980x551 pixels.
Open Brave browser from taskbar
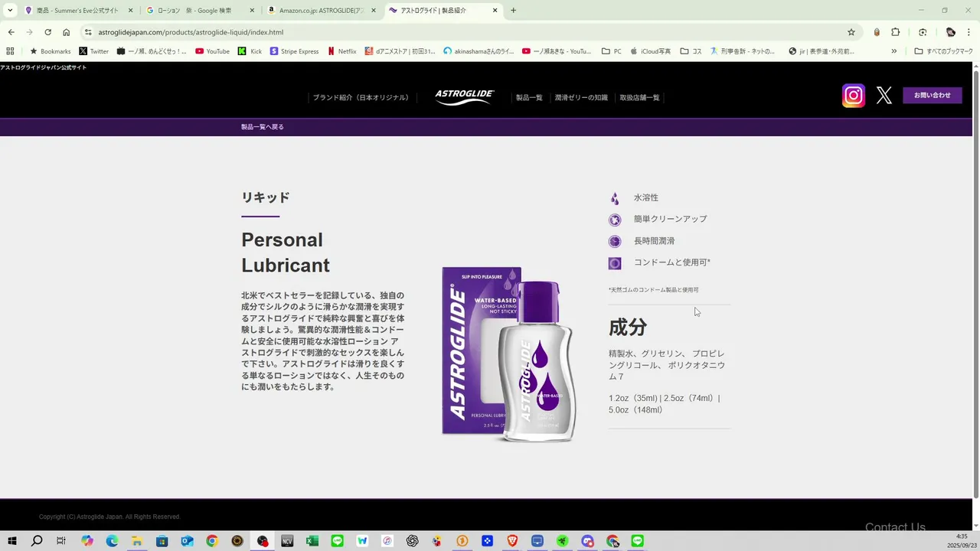pyautogui.click(x=512, y=541)
